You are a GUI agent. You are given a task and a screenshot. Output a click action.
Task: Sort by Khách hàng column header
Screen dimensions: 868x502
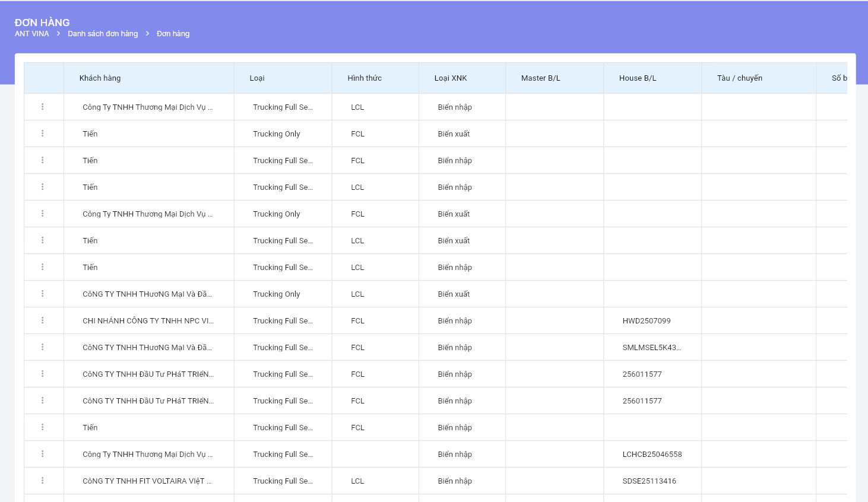click(x=100, y=78)
